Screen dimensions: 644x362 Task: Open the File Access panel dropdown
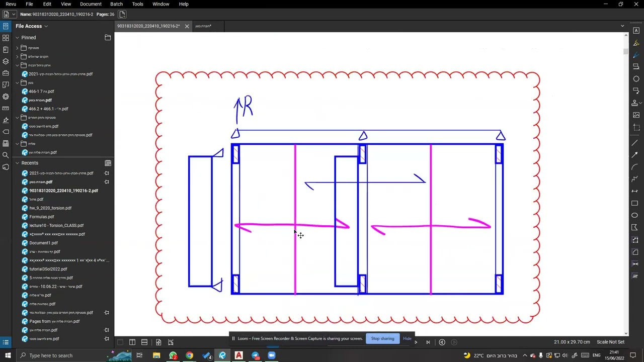[46, 26]
